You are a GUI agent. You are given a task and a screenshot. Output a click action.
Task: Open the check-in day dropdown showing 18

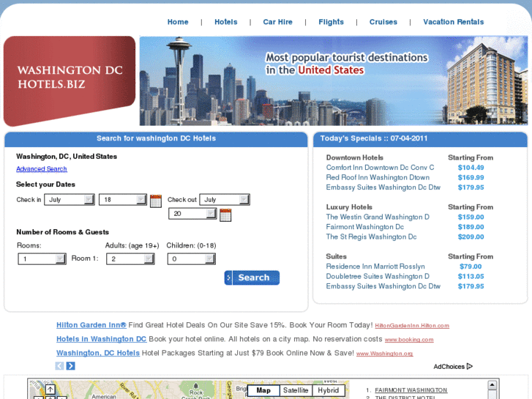point(123,200)
